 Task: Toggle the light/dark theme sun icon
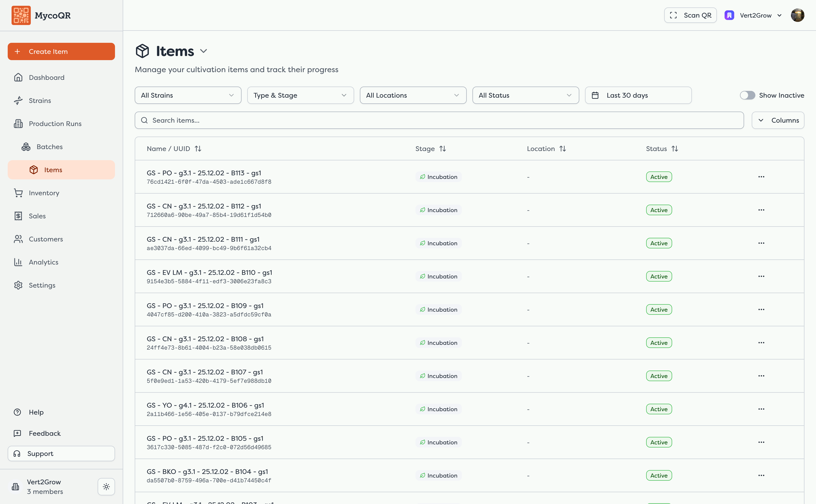click(x=106, y=486)
